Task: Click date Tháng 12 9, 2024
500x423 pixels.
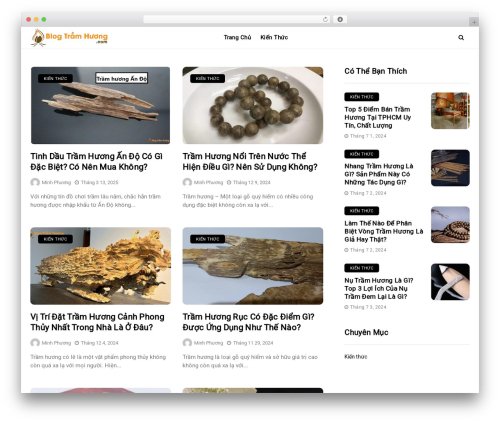Action: (252, 182)
